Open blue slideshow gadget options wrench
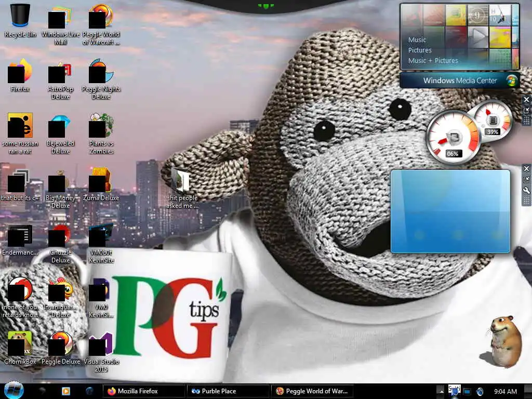 click(x=526, y=190)
